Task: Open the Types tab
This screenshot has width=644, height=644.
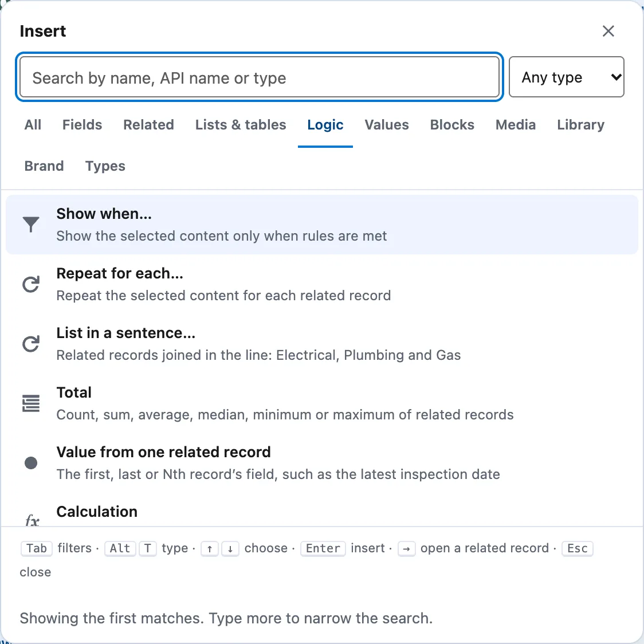Action: [x=105, y=166]
